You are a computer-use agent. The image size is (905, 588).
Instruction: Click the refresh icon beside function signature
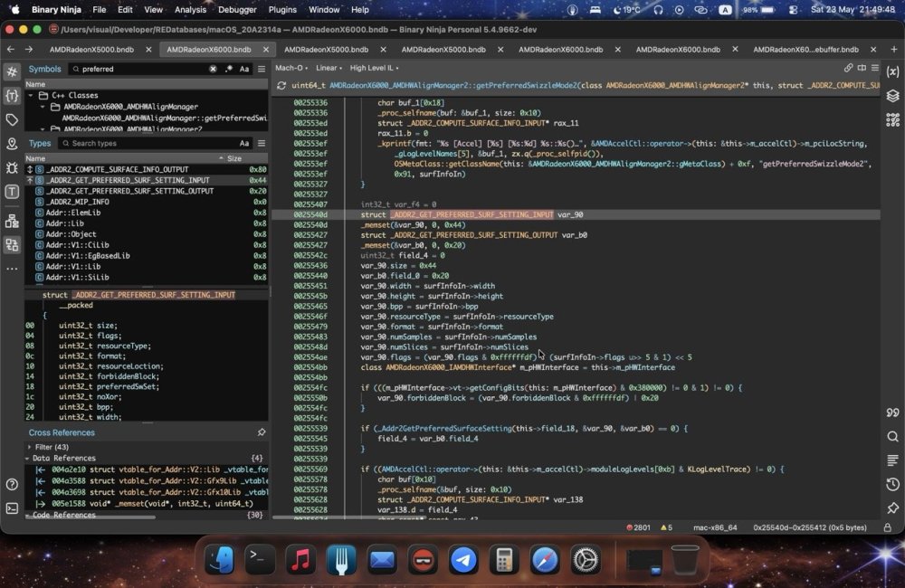tap(281, 85)
